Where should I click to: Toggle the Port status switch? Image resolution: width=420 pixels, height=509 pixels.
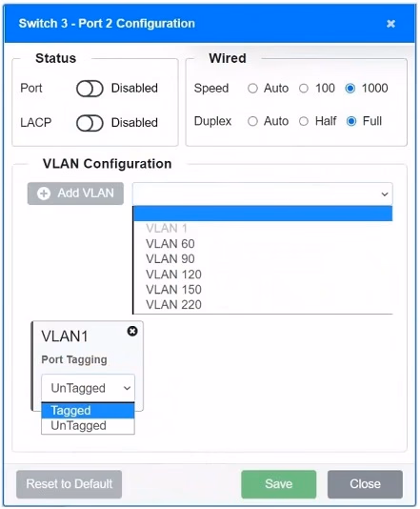(x=90, y=89)
